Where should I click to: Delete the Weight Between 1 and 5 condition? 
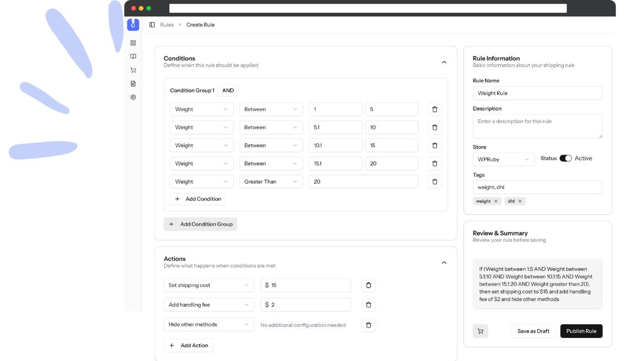point(434,109)
